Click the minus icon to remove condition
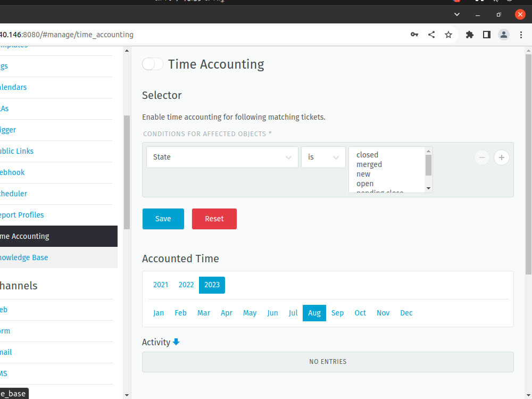532x399 pixels. click(482, 157)
